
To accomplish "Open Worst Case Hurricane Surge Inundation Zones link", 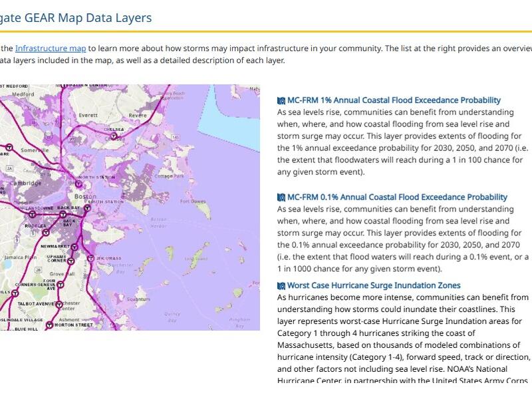I will click(x=374, y=286).
